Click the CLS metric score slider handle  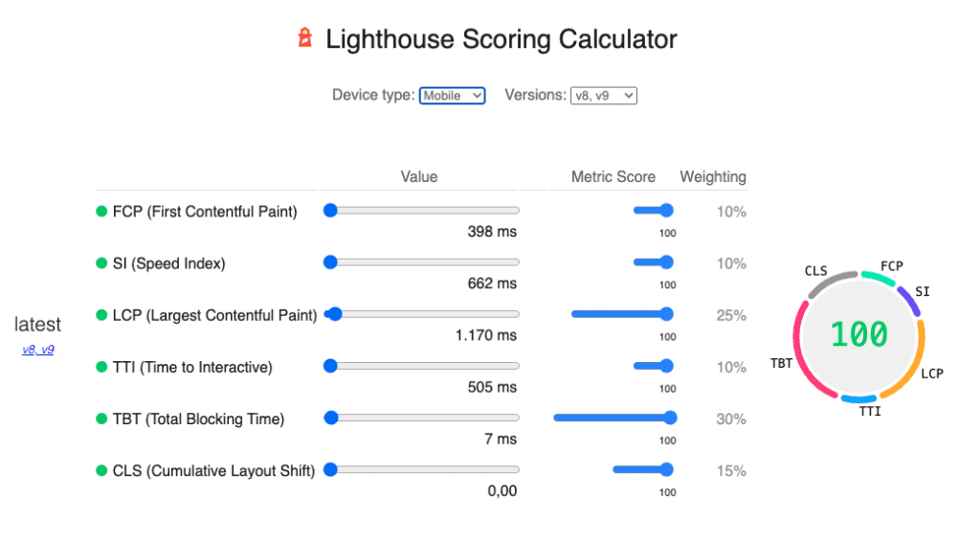pos(666,469)
